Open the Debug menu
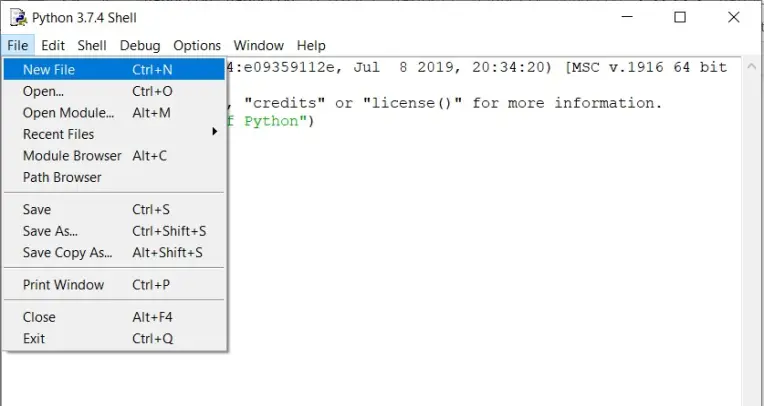The image size is (764, 406). 140,46
